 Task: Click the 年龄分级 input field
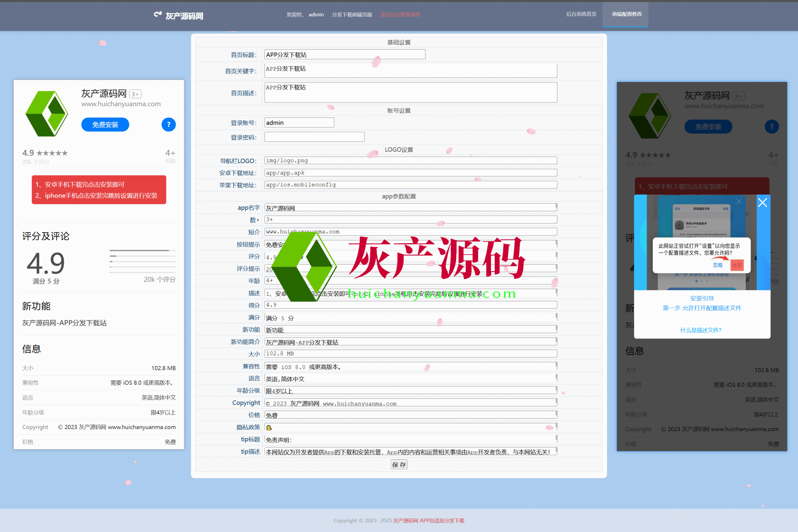tap(411, 391)
